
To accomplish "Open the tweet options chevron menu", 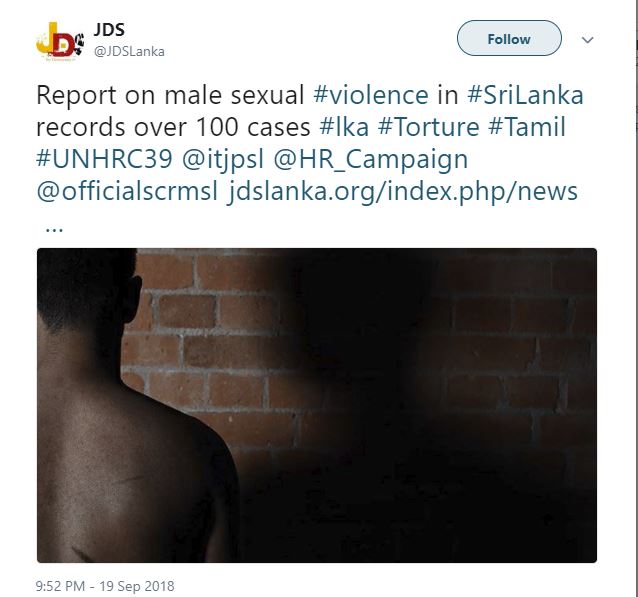I will click(587, 39).
